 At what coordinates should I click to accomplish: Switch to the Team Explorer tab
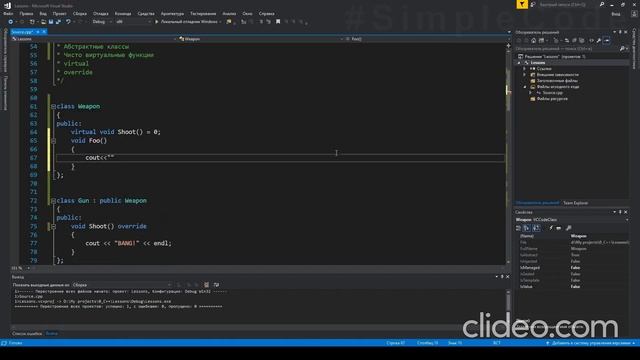576,203
